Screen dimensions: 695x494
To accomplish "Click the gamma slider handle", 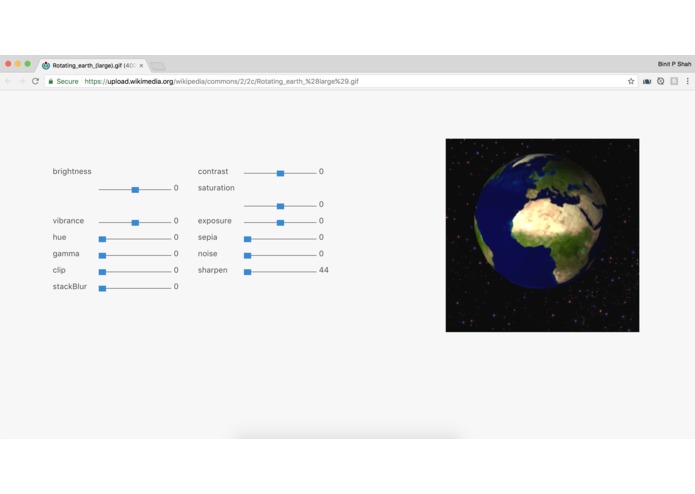I will (102, 256).
